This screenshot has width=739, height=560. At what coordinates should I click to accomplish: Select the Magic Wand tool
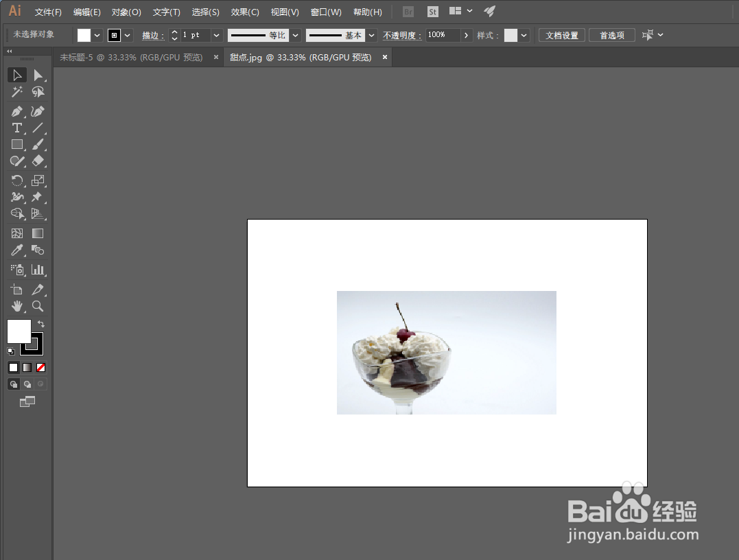17,92
